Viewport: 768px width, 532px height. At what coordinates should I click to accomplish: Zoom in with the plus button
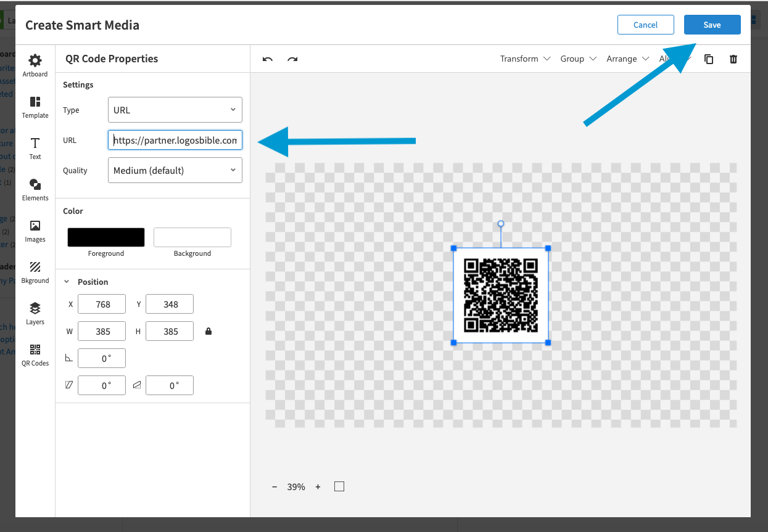coord(318,487)
